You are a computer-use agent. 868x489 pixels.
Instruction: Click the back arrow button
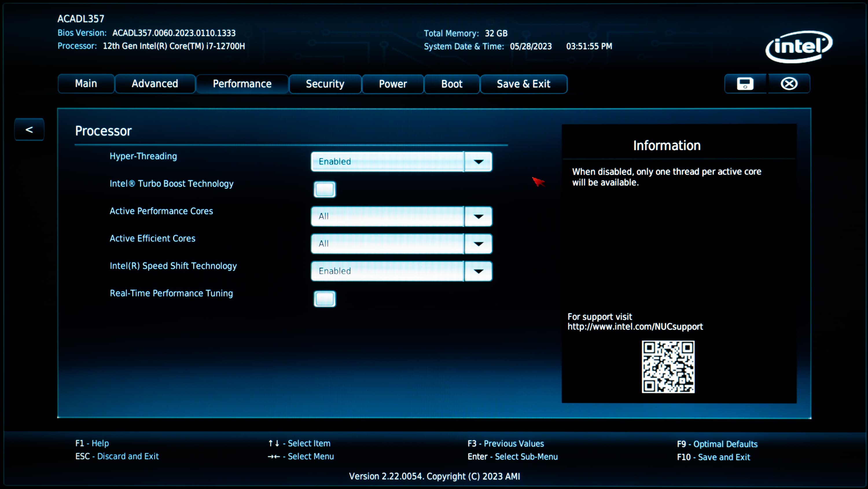click(29, 129)
